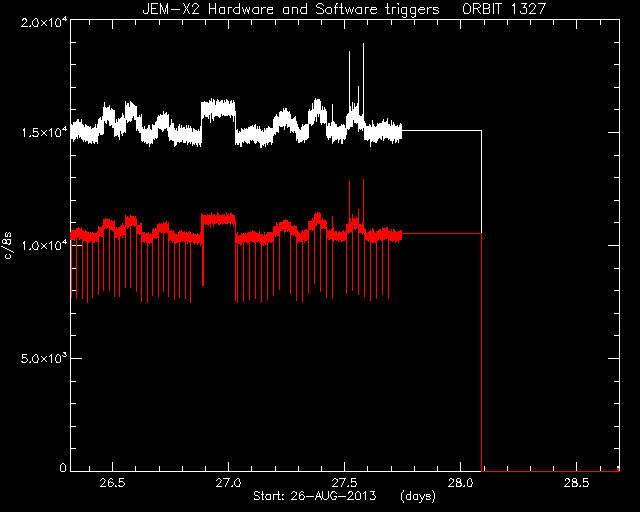Click the 'ORBIT 1327' label in title
The image size is (640, 512).
click(x=504, y=9)
